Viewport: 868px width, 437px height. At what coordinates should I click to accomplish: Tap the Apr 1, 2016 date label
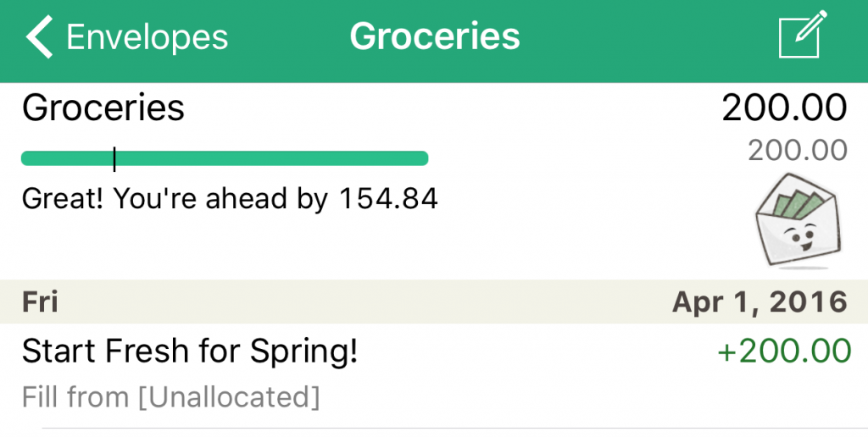click(759, 302)
